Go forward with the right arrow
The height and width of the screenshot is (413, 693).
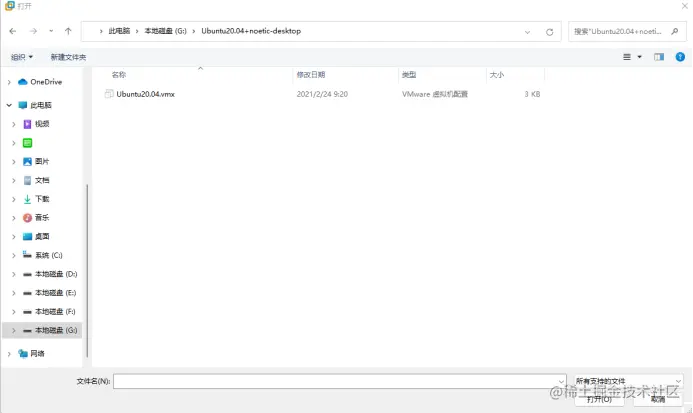pos(33,31)
